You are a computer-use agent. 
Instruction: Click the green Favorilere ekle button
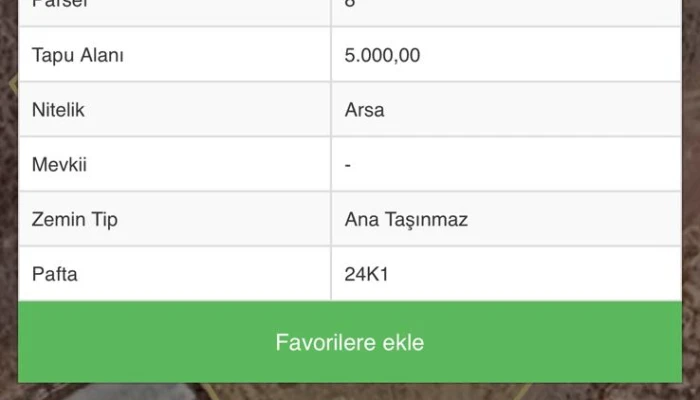tap(349, 343)
